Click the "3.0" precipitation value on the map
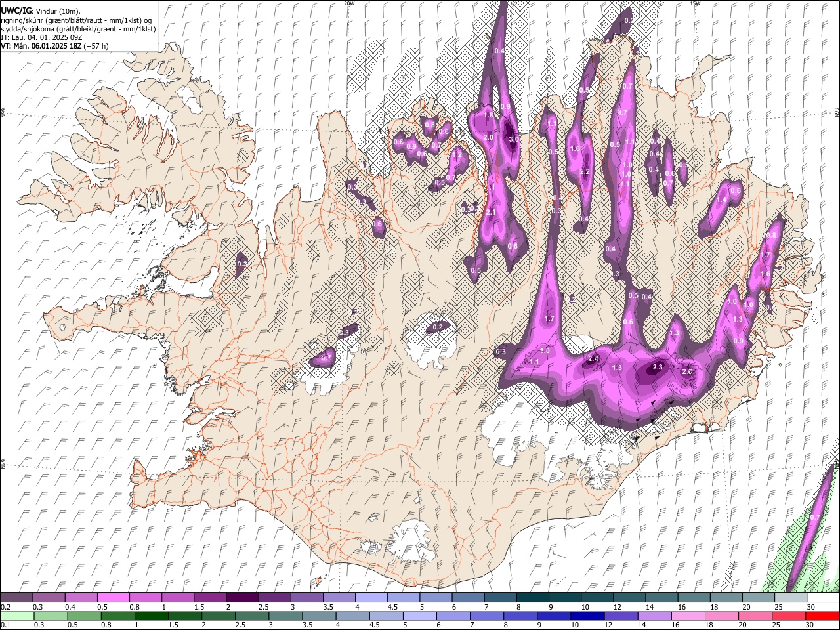Image resolution: width=840 pixels, height=630 pixels. 514,139
